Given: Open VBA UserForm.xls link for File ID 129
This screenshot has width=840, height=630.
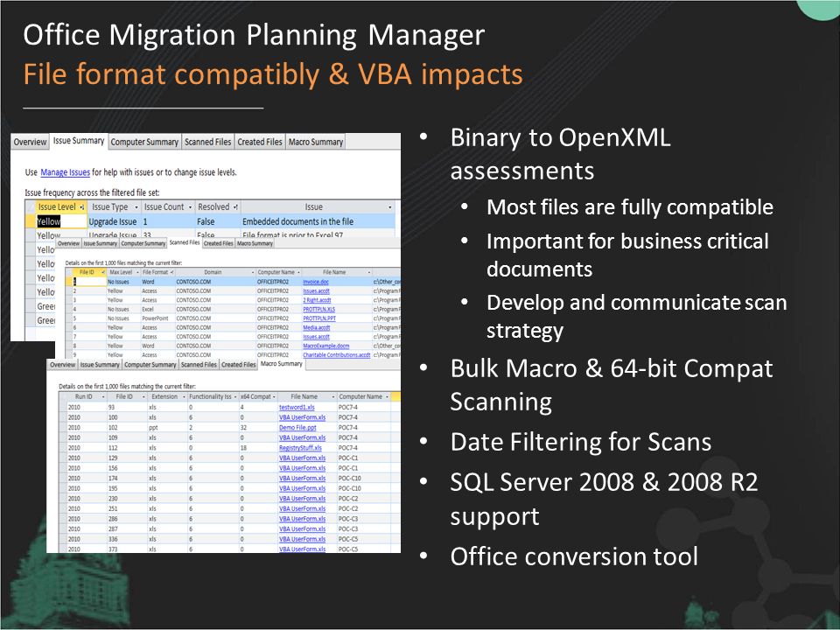Looking at the screenshot, I should click(302, 458).
